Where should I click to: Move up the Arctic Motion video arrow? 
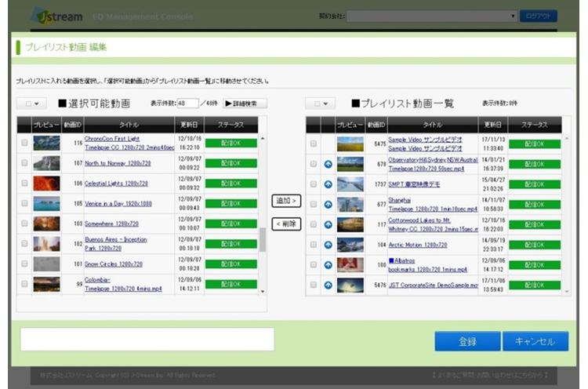click(328, 245)
